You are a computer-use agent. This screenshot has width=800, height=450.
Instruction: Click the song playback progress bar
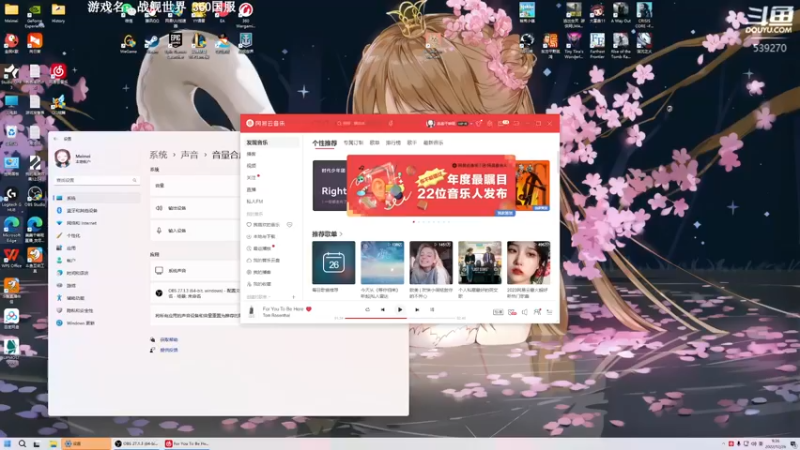click(401, 318)
